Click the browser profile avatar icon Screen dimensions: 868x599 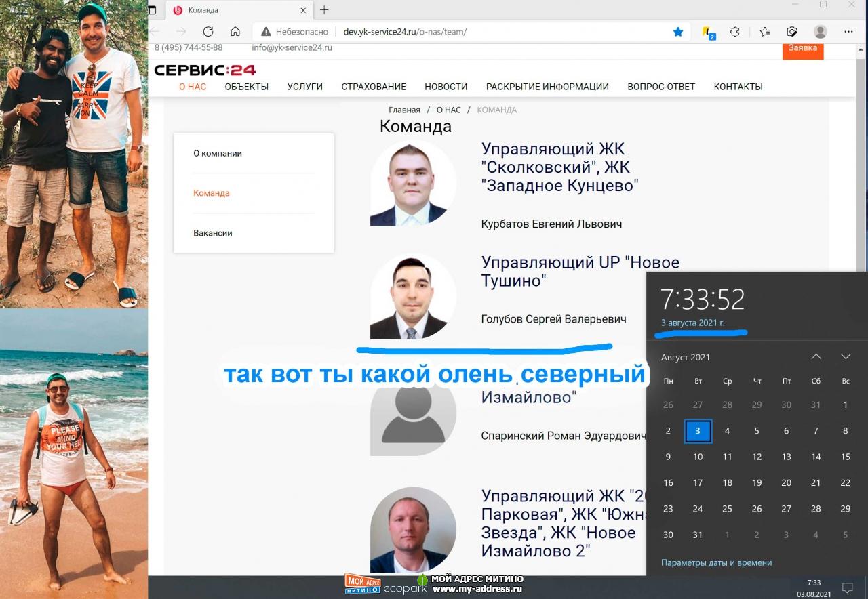coord(821,32)
